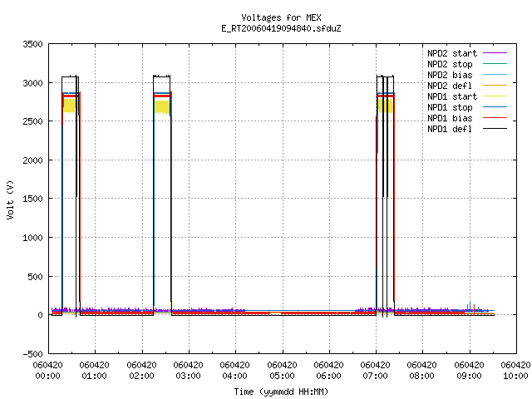The height and width of the screenshot is (399, 532).
Task: Click the yellow NPD1 start legend line
Action: [495, 96]
